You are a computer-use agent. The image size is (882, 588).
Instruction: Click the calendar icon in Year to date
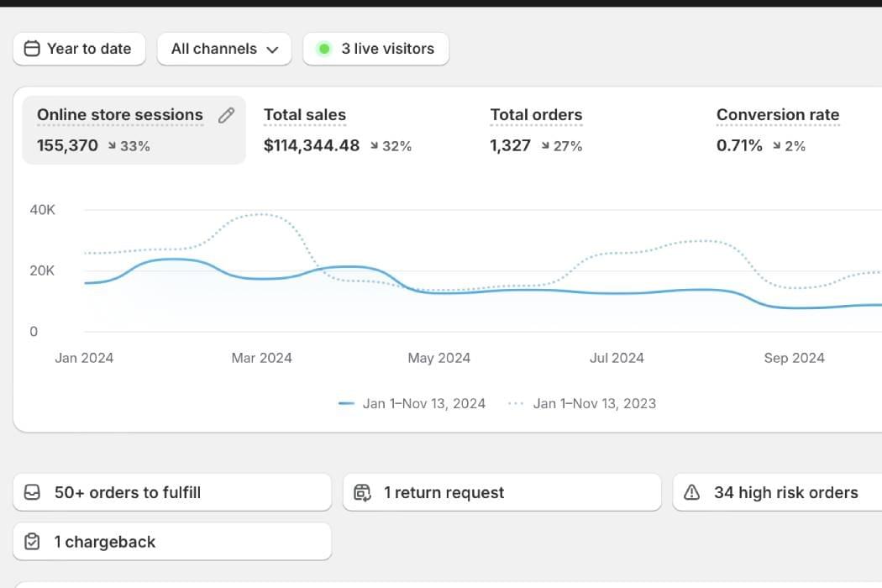(32, 49)
